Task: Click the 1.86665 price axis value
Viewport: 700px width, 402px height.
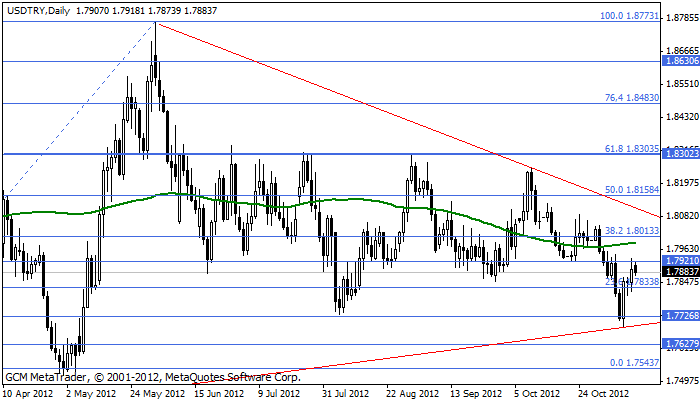Action: (682, 50)
